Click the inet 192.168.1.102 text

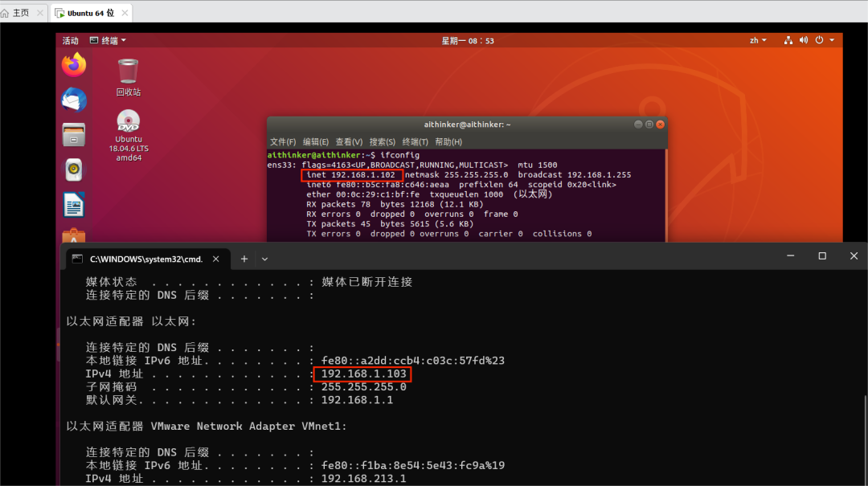pyautogui.click(x=351, y=175)
